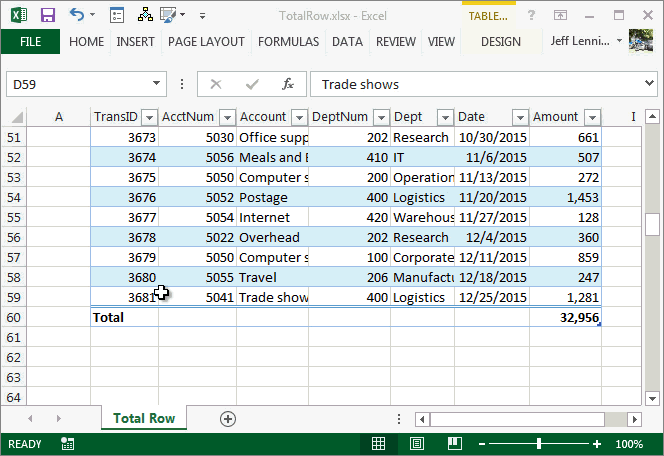The height and width of the screenshot is (456, 664).
Task: Open the TransID filter dropdown
Action: tap(149, 117)
